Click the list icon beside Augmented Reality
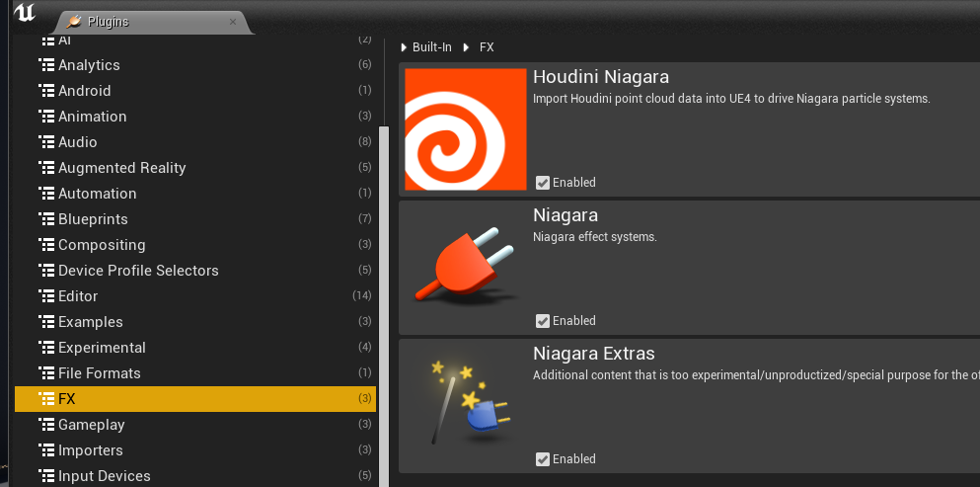 click(46, 168)
